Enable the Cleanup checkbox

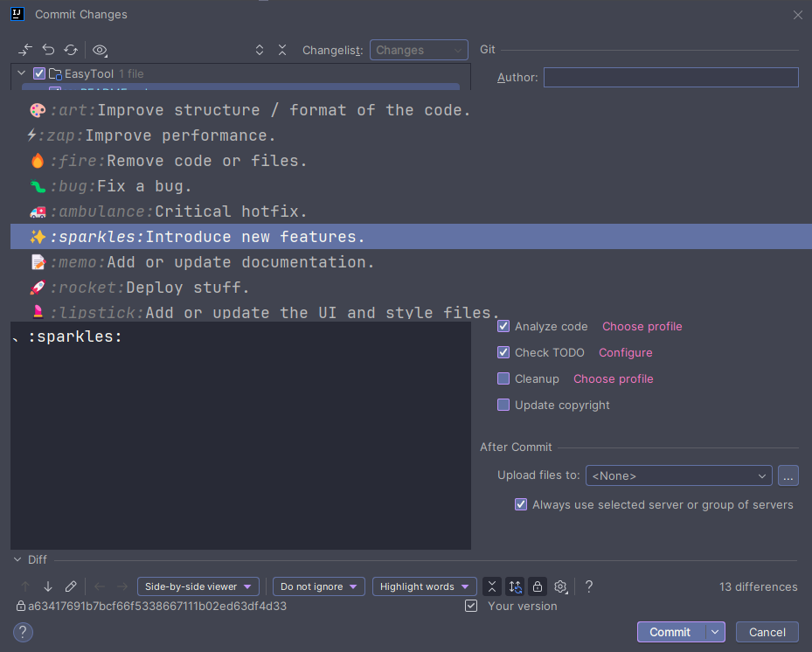[x=503, y=378]
